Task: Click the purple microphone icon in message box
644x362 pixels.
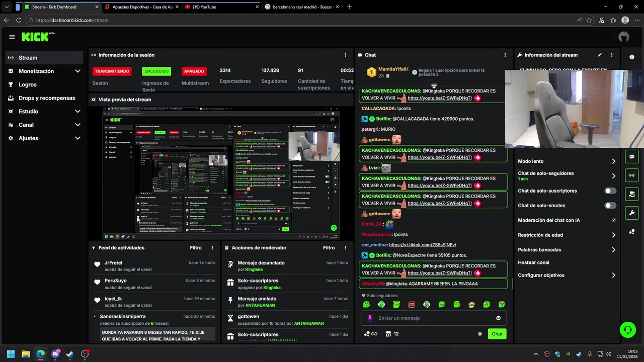Action: [370, 318]
